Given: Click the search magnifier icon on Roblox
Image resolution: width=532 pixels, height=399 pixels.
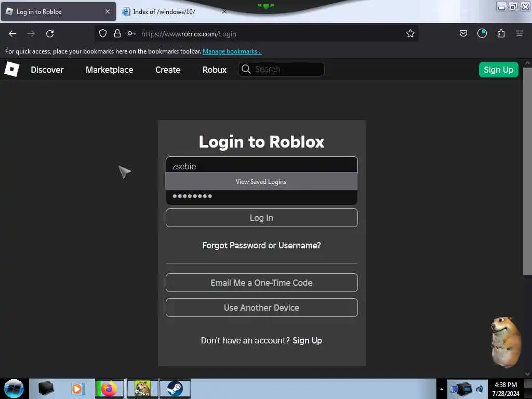Looking at the screenshot, I should tap(246, 69).
